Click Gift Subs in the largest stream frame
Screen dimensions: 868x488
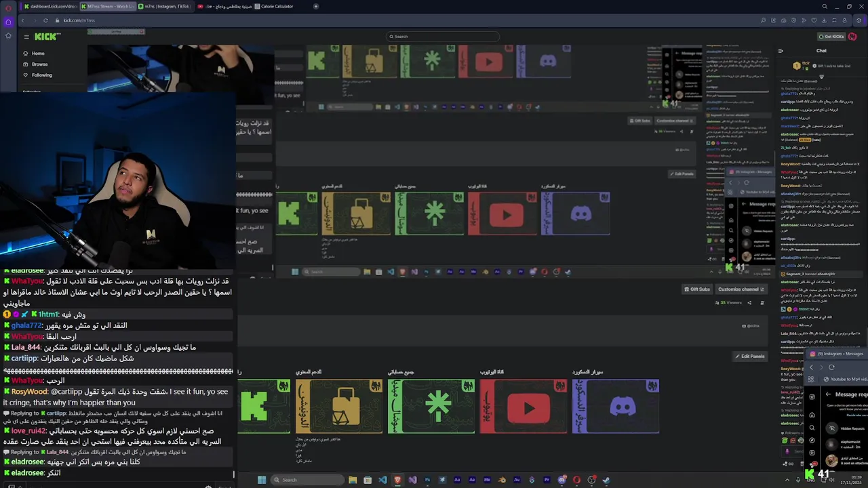(x=696, y=289)
